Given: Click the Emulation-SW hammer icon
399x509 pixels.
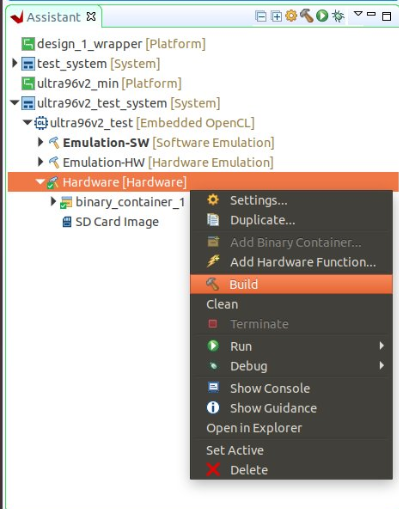Looking at the screenshot, I should (54, 143).
